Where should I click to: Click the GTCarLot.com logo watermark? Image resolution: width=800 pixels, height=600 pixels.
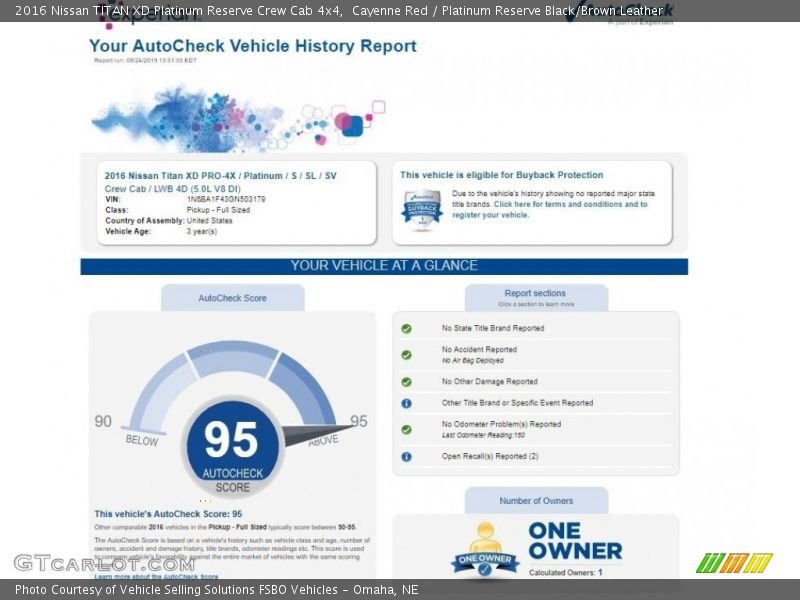pos(76,563)
